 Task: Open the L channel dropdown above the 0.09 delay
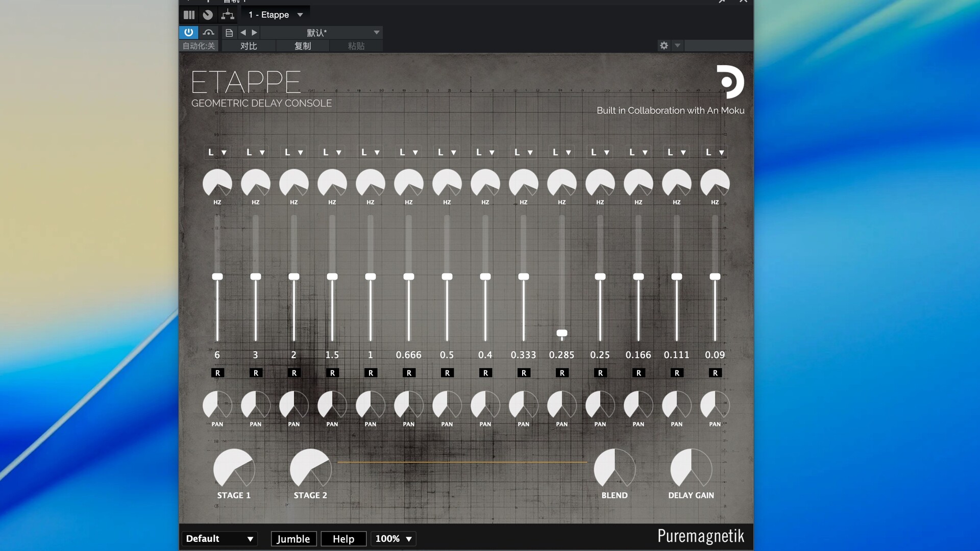pyautogui.click(x=715, y=152)
